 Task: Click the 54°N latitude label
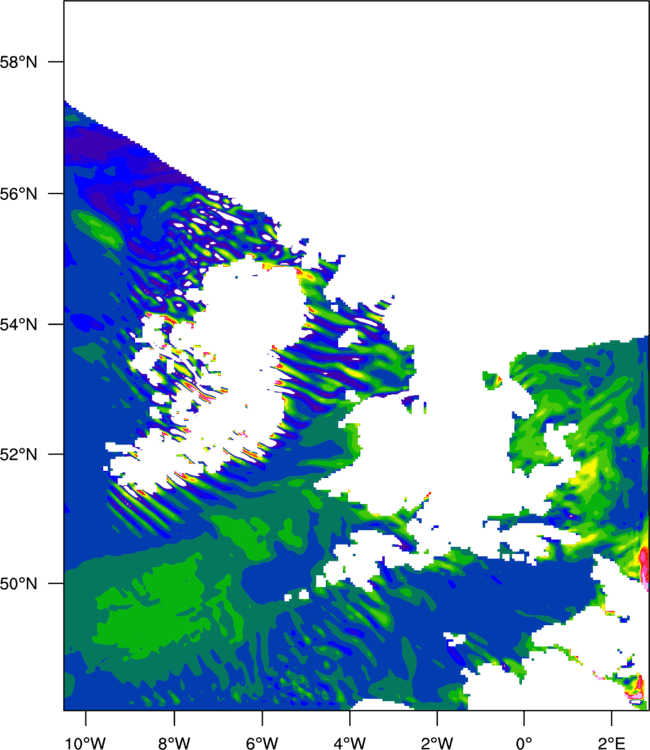coord(18,325)
